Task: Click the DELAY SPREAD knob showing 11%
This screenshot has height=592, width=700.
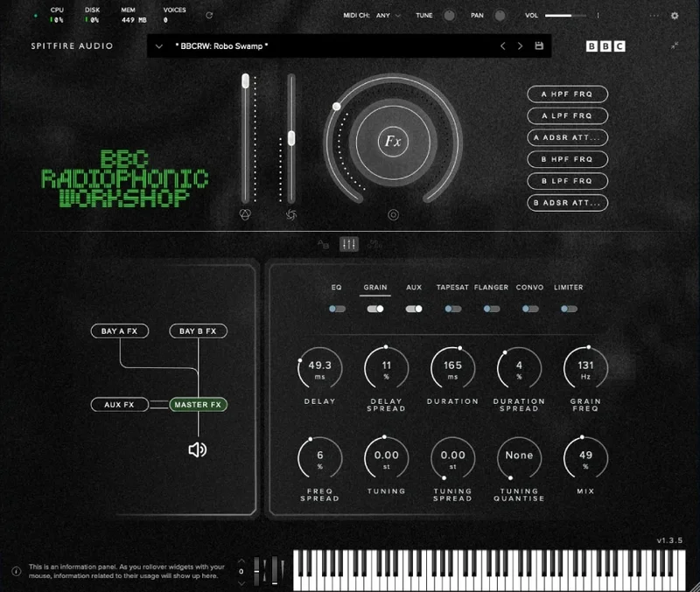Action: pyautogui.click(x=386, y=369)
